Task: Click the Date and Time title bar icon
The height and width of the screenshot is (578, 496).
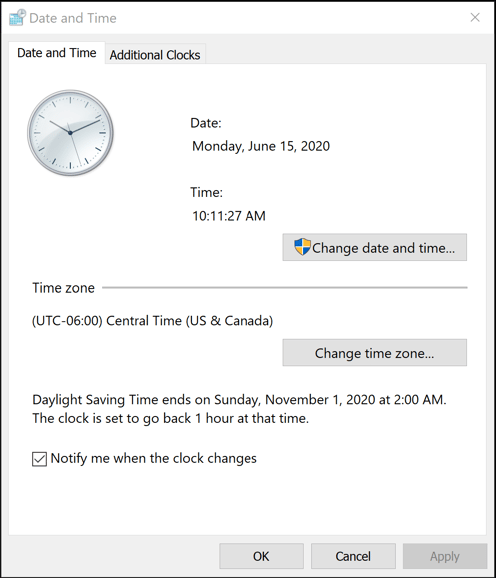Action: click(17, 18)
